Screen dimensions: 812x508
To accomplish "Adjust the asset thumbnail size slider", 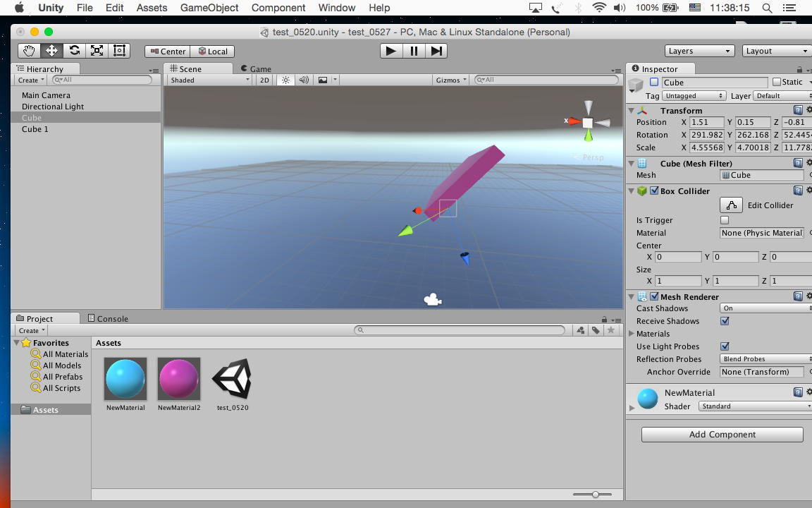I will pyautogui.click(x=596, y=495).
